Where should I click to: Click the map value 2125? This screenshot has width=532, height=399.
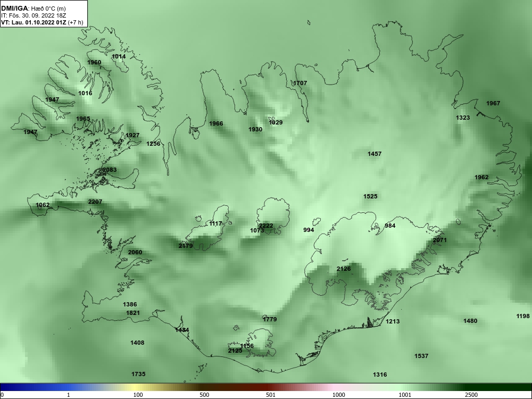[x=235, y=351]
